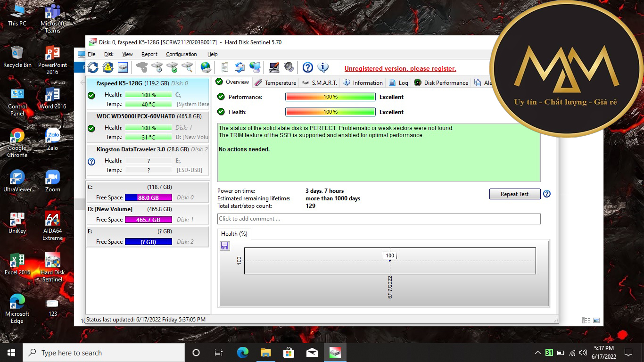Click the taskbar search box
The image size is (644, 362).
104,353
